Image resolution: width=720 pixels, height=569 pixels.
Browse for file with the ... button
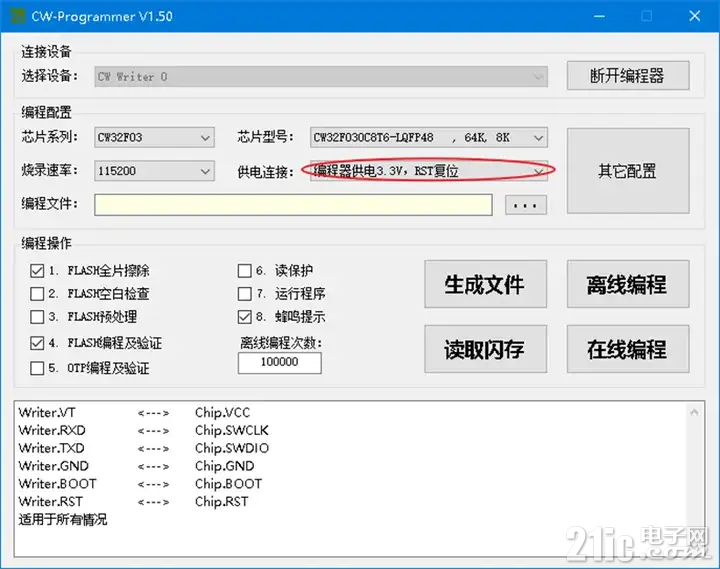(526, 205)
